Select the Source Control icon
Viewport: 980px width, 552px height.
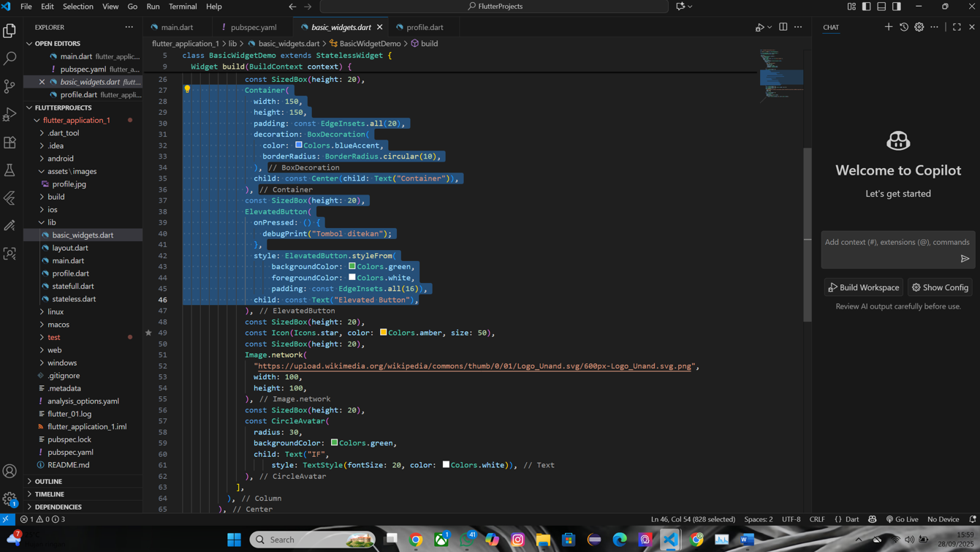pyautogui.click(x=10, y=86)
